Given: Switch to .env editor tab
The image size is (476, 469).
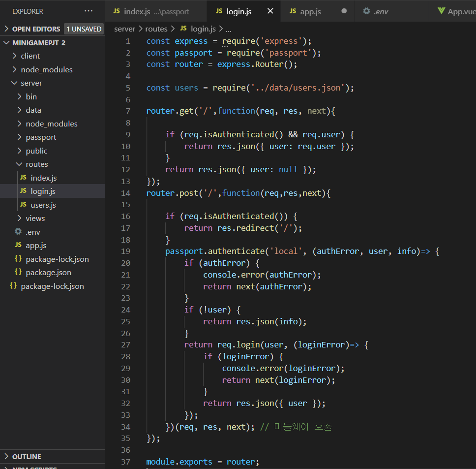Looking at the screenshot, I should click(x=391, y=11).
